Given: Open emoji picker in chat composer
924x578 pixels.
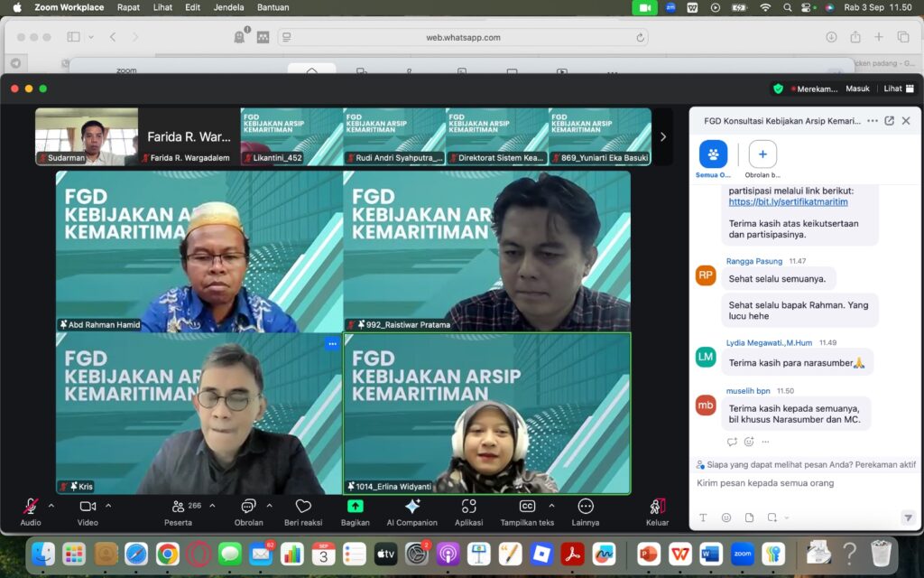Looking at the screenshot, I should (726, 517).
